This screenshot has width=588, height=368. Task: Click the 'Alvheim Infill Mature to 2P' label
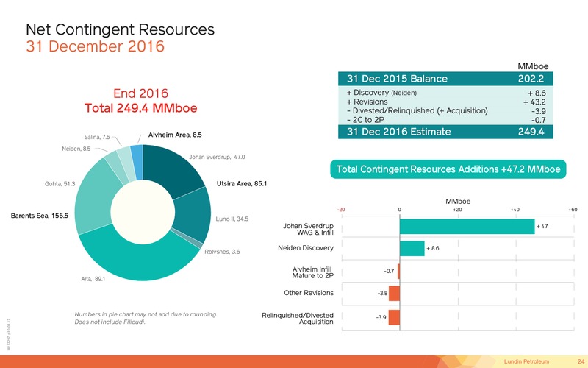[313, 272]
